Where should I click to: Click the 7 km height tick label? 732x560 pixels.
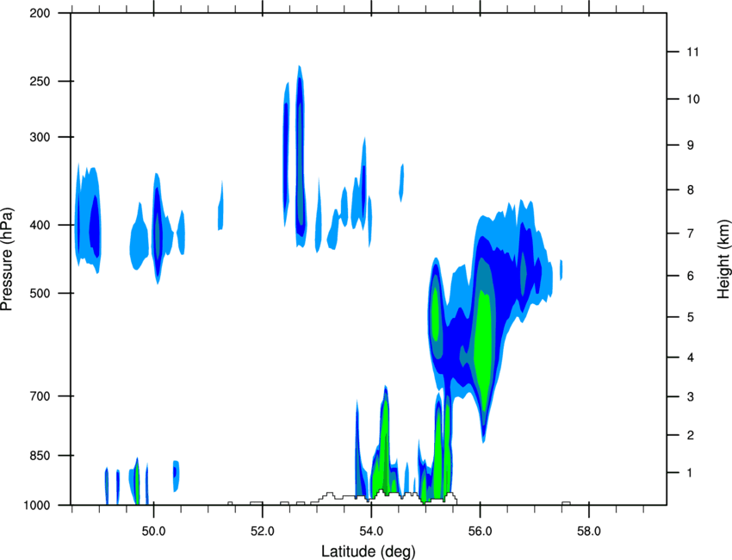[691, 233]
